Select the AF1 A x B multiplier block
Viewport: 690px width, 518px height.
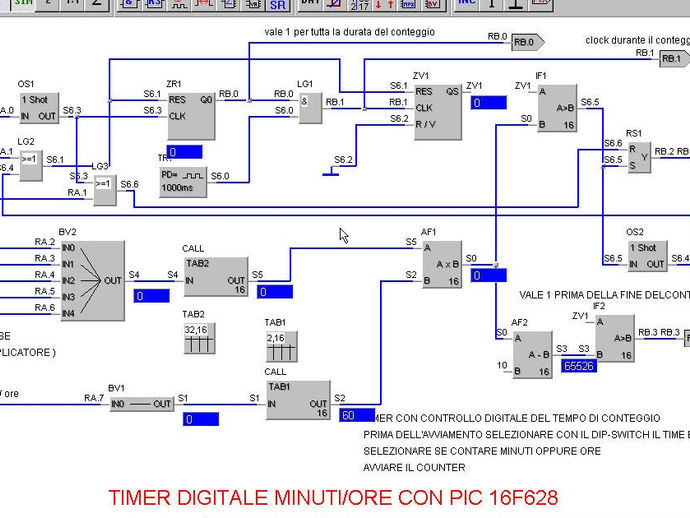click(442, 265)
